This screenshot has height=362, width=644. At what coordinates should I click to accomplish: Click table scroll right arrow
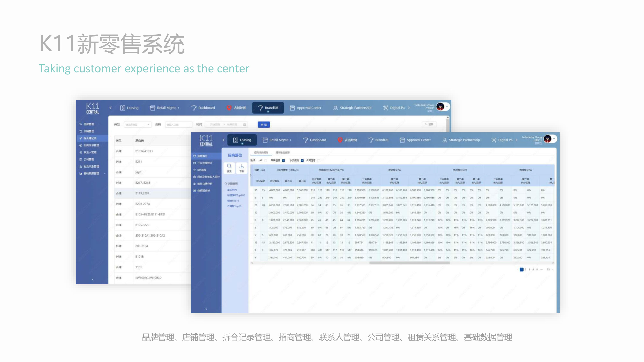pyautogui.click(x=553, y=263)
